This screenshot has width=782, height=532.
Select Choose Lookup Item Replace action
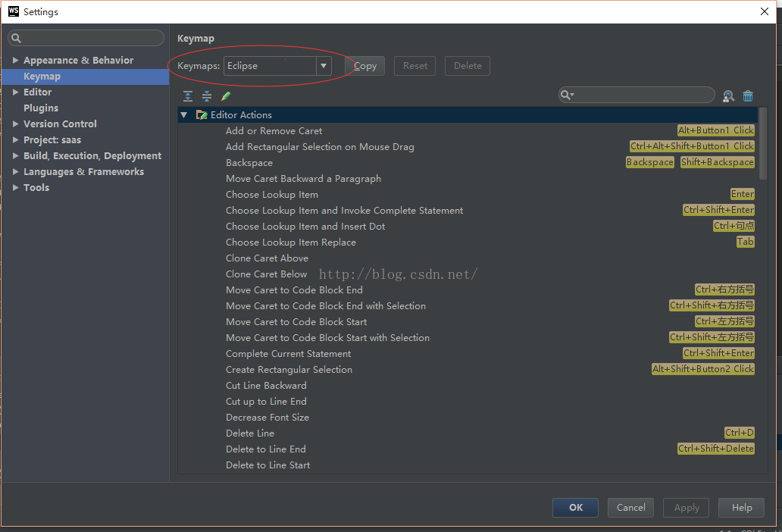[x=468, y=243]
